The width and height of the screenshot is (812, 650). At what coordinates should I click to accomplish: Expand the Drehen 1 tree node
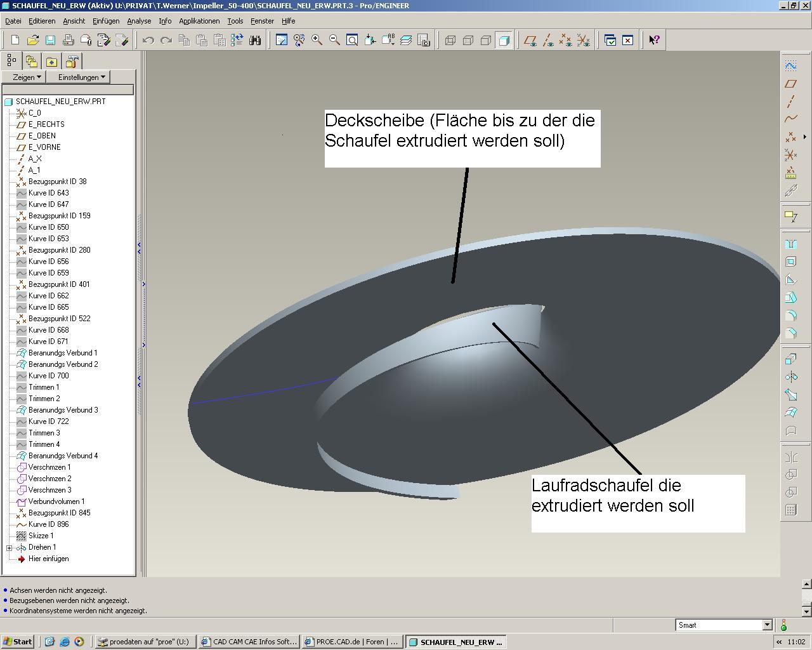(10, 547)
